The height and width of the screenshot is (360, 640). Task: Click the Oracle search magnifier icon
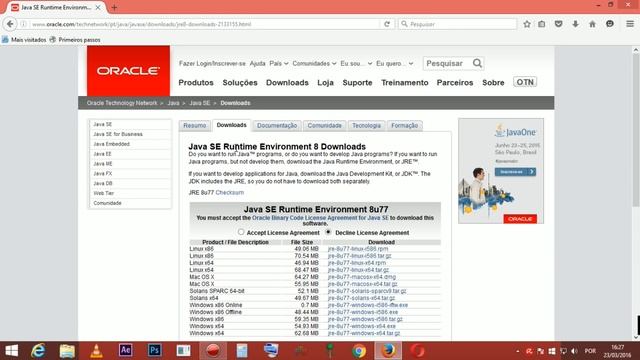pyautogui.click(x=477, y=63)
